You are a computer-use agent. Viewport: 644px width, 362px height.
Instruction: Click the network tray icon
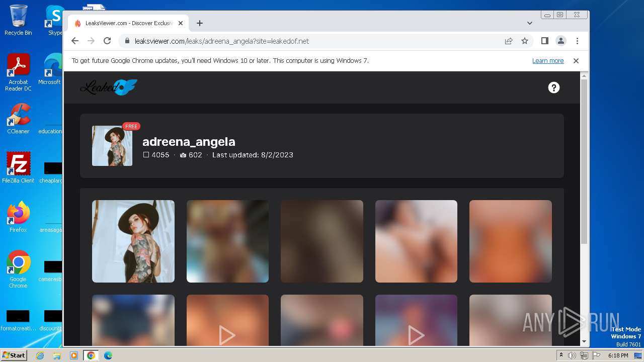coord(584,355)
